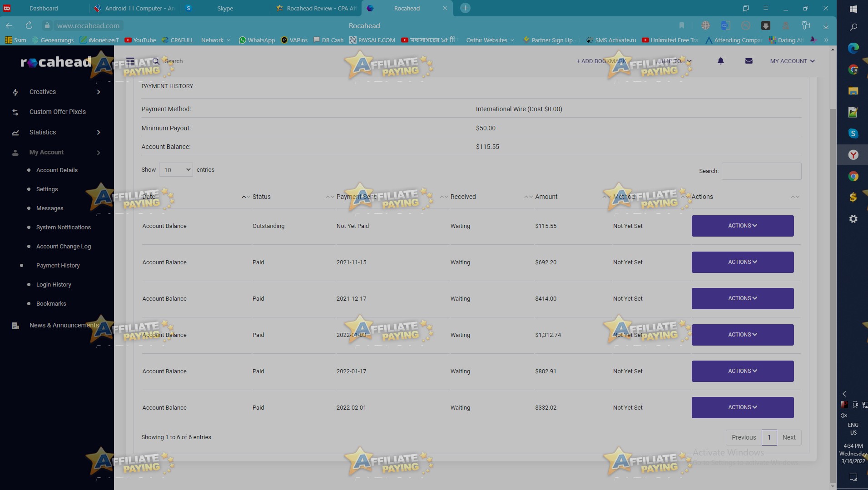The height and width of the screenshot is (490, 868).
Task: Open Settings gear in taskbar
Action: point(853,219)
